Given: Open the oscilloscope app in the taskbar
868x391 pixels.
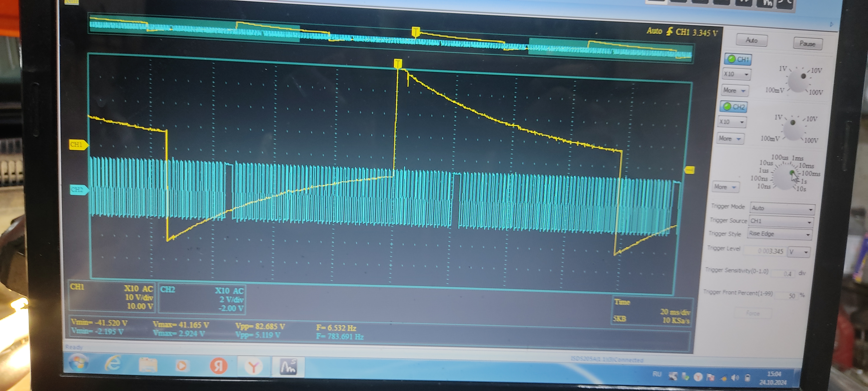Looking at the screenshot, I should [x=288, y=367].
